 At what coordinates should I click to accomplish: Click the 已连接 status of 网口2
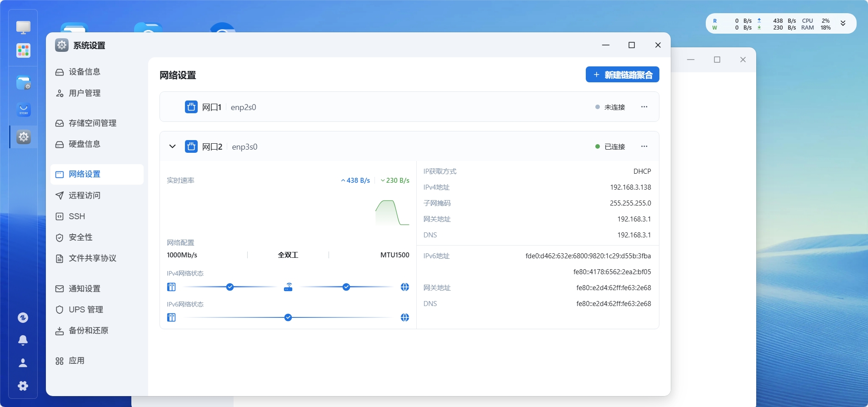click(x=610, y=146)
